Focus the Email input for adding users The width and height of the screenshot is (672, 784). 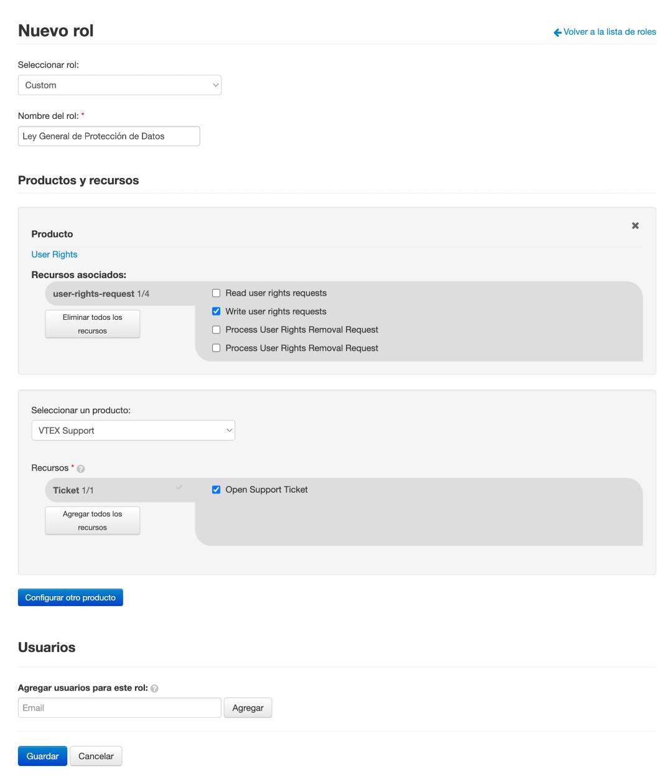[119, 708]
